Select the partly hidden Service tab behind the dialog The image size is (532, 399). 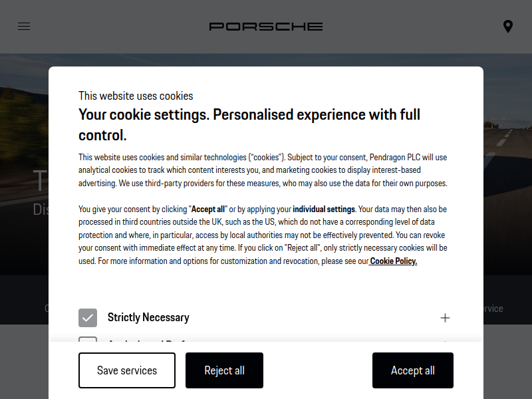[x=493, y=309]
